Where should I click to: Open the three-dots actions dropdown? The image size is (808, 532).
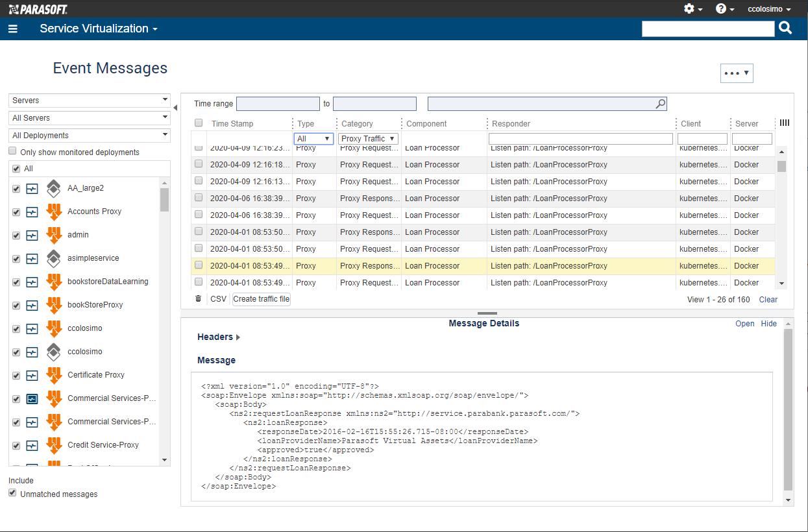(x=737, y=73)
